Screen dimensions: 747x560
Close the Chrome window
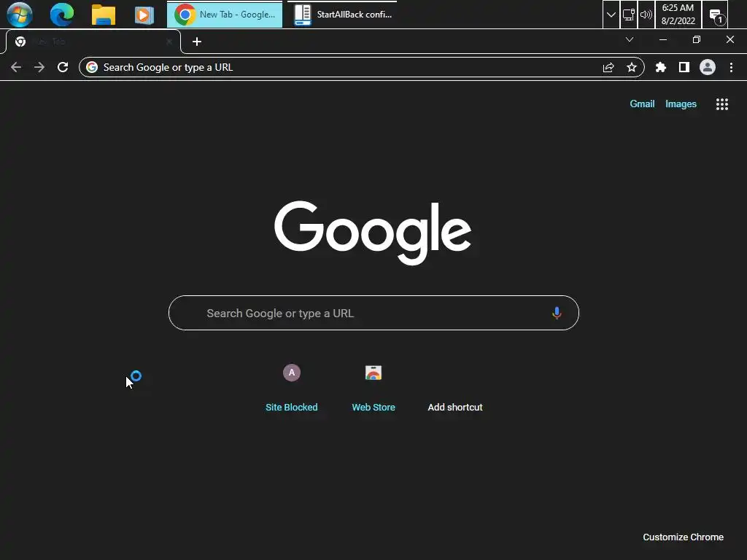coord(729,39)
